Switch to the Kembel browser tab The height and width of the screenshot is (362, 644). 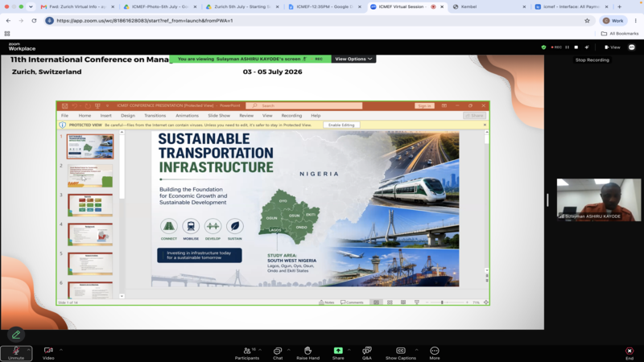pyautogui.click(x=489, y=6)
